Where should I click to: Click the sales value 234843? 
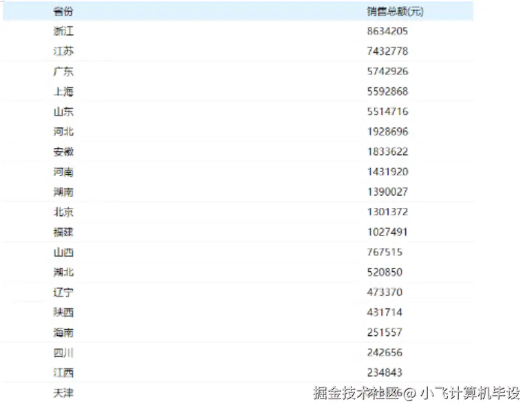tap(385, 372)
